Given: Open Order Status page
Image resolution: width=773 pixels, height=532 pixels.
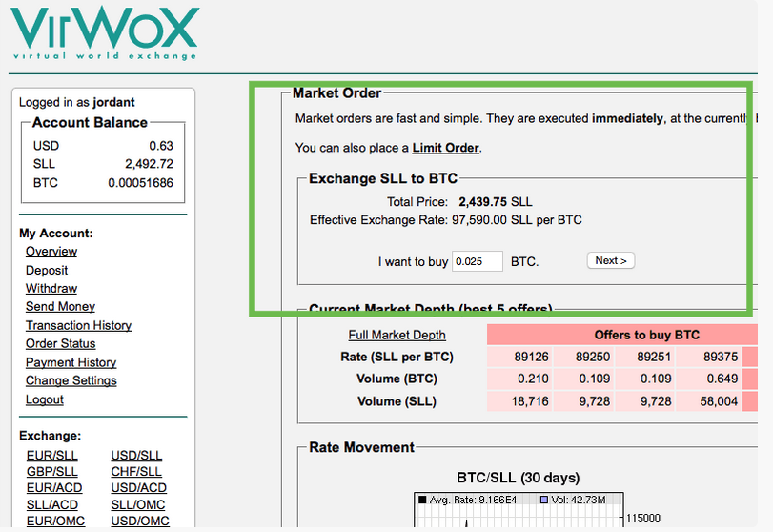Looking at the screenshot, I should tap(61, 343).
